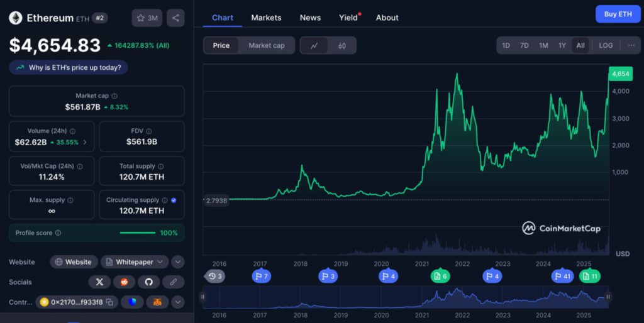Open Ethereum X (Twitter) social link

point(99,282)
